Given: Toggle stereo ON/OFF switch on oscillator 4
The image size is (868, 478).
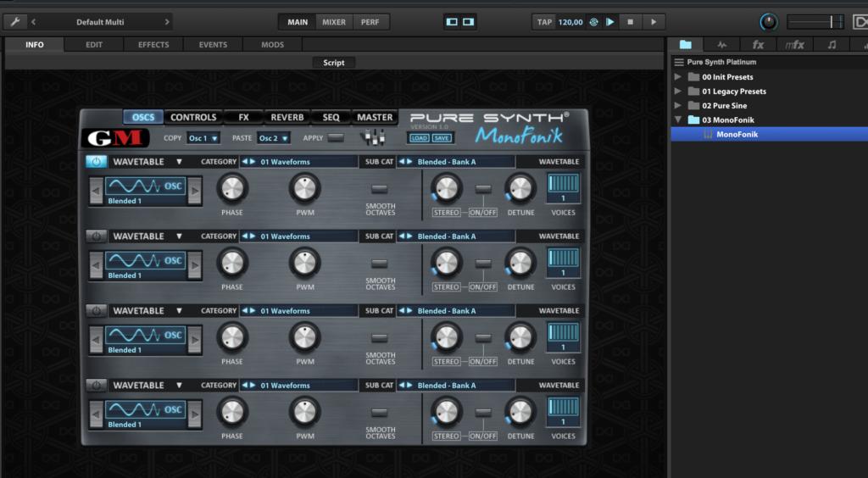Looking at the screenshot, I should click(483, 413).
